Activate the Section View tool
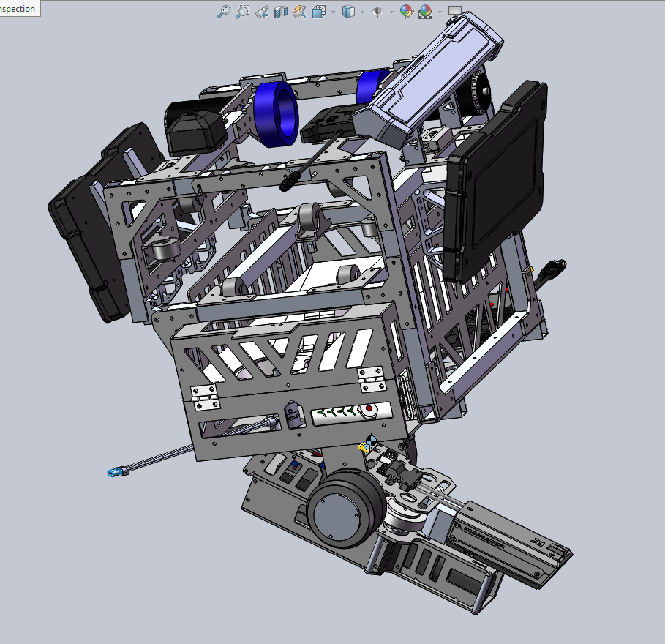 tap(280, 12)
